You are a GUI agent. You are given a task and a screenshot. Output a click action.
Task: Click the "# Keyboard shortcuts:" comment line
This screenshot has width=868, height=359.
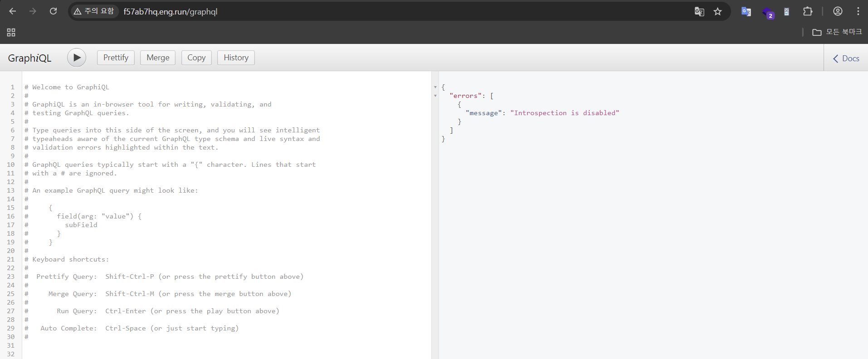(67, 259)
